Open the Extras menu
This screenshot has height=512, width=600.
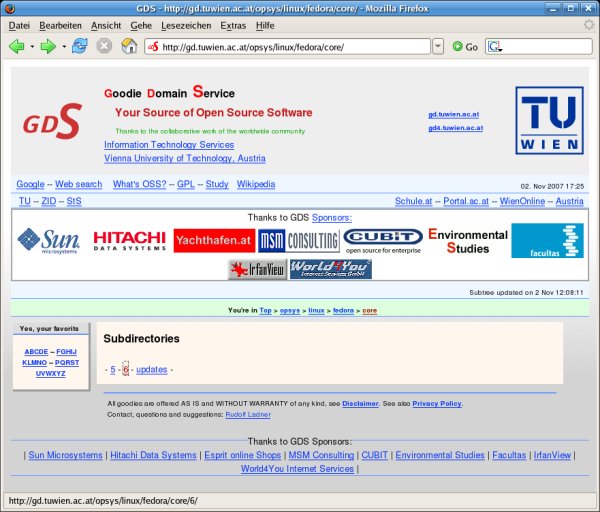click(233, 24)
